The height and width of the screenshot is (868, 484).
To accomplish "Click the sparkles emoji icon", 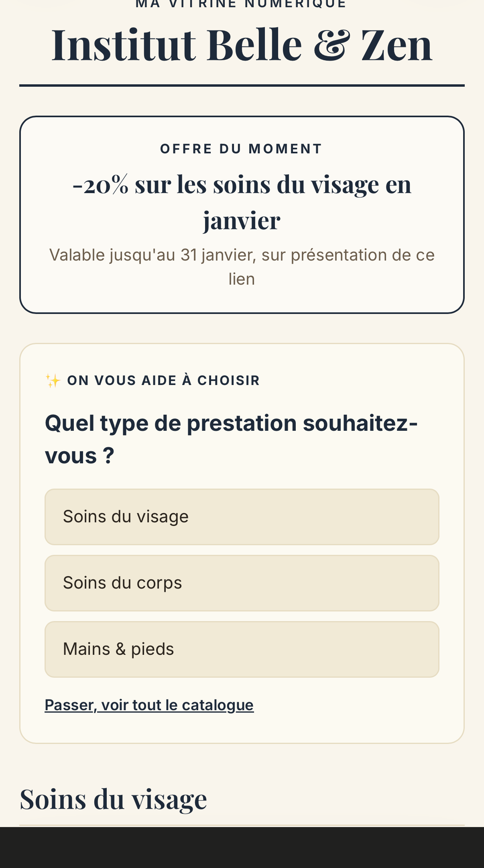I will pyautogui.click(x=53, y=380).
